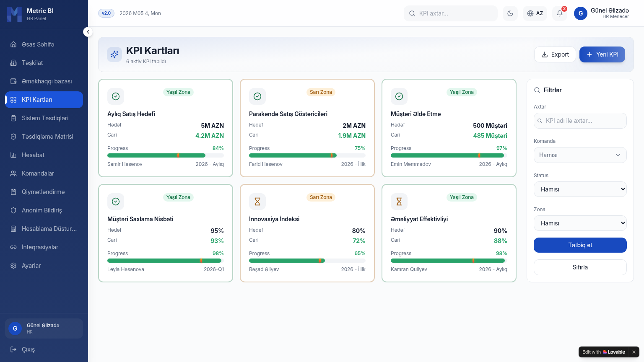Click the Komandalar people icon
The width and height of the screenshot is (644, 362).
[x=13, y=173]
